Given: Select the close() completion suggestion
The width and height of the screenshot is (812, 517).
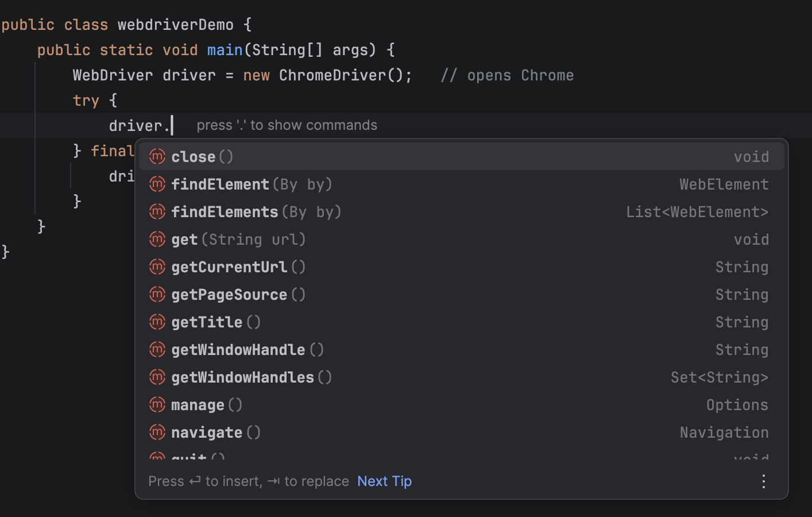Looking at the screenshot, I should coord(461,156).
